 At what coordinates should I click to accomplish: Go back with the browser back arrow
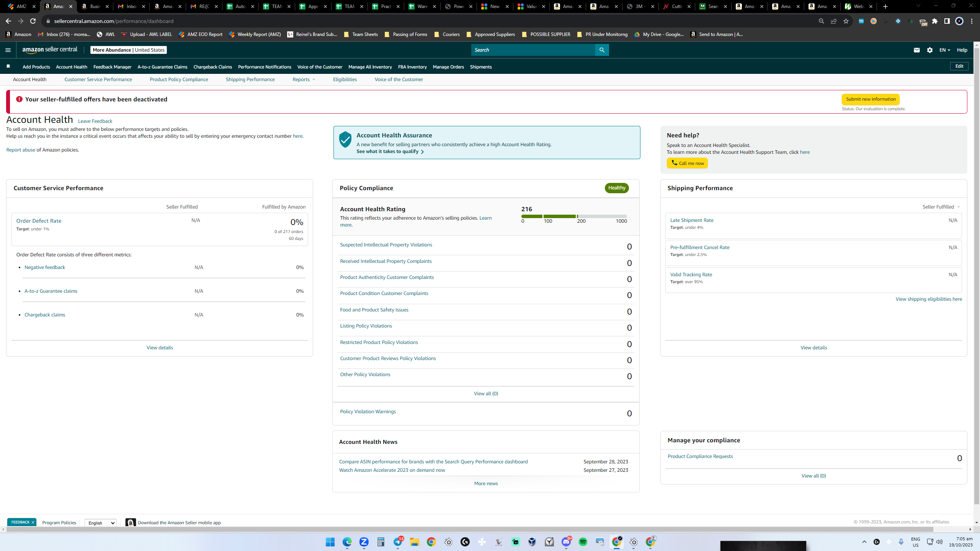point(8,21)
